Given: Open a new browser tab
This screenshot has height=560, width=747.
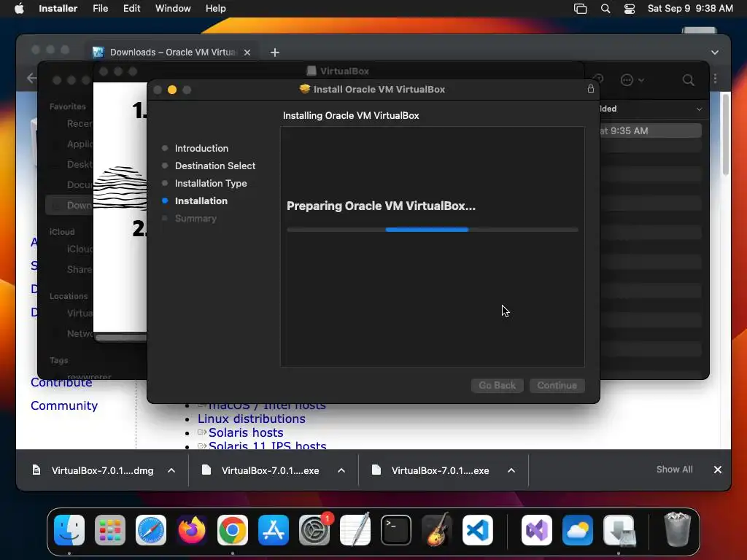Looking at the screenshot, I should tap(275, 52).
